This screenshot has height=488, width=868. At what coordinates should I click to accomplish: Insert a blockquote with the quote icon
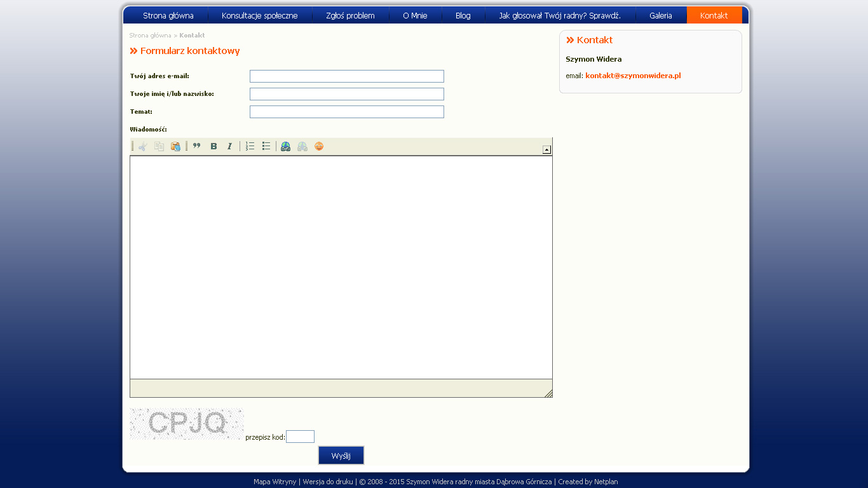197,146
